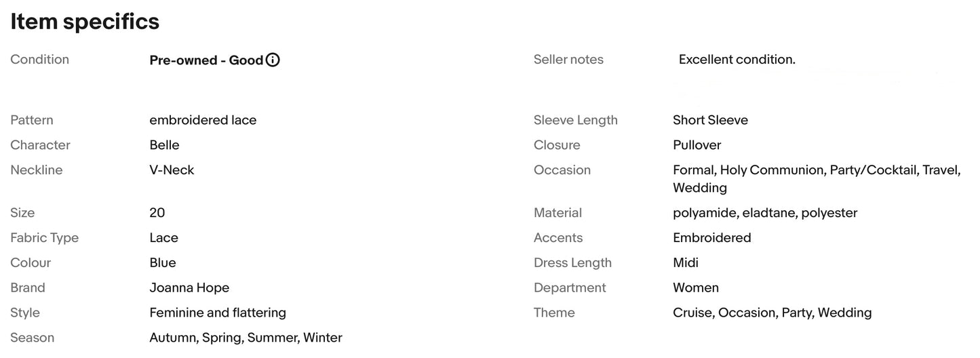Viewport: 980px width, 358px height.
Task: Click the Blue colour value
Action: point(163,262)
